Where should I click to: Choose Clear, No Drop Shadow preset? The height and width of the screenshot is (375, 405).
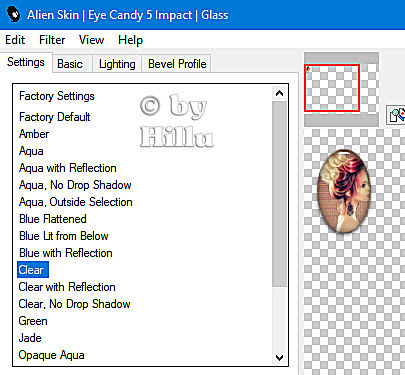pyautogui.click(x=74, y=304)
